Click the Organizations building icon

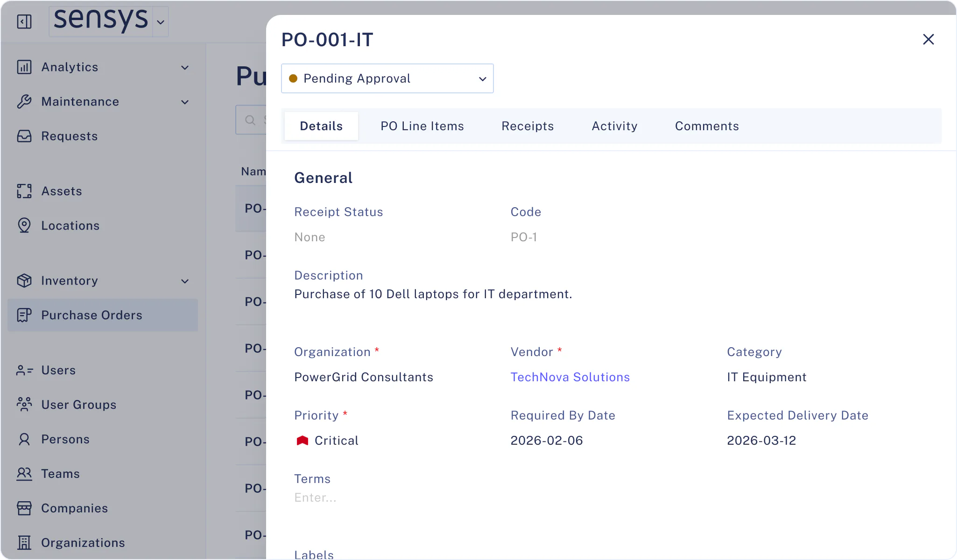click(24, 543)
